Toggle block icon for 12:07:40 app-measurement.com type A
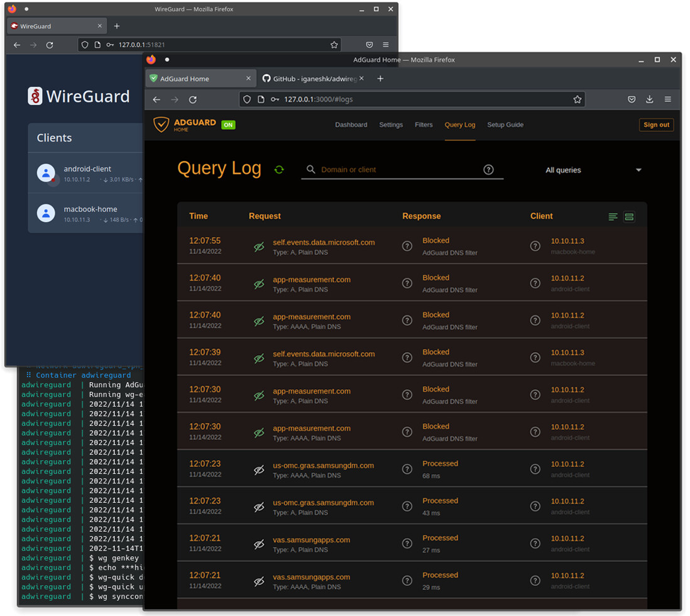690x616 pixels. (x=259, y=285)
